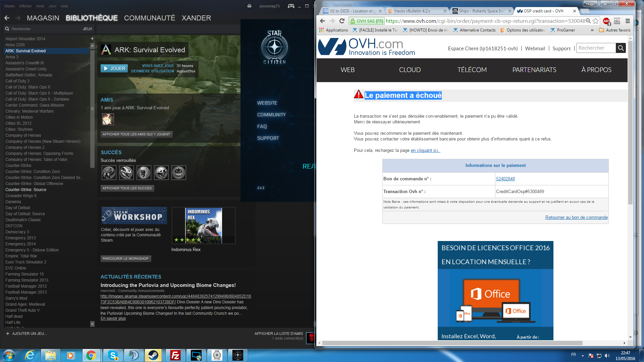644x362 pixels.
Task: Click the Star Citizen logo
Action: click(x=275, y=47)
